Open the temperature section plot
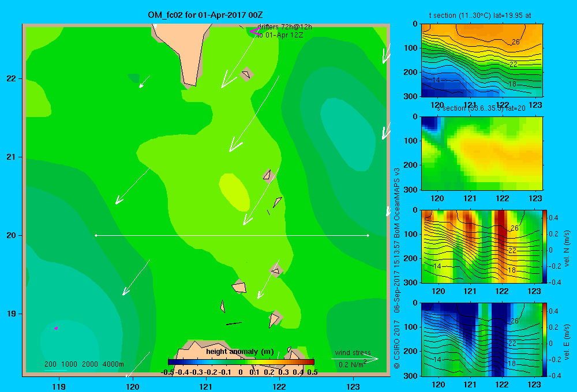The width and height of the screenshot is (577, 392). click(482, 61)
